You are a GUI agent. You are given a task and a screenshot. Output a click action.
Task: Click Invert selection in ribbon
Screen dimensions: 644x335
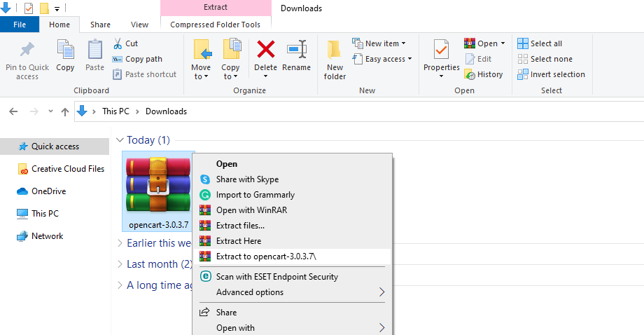(x=551, y=74)
